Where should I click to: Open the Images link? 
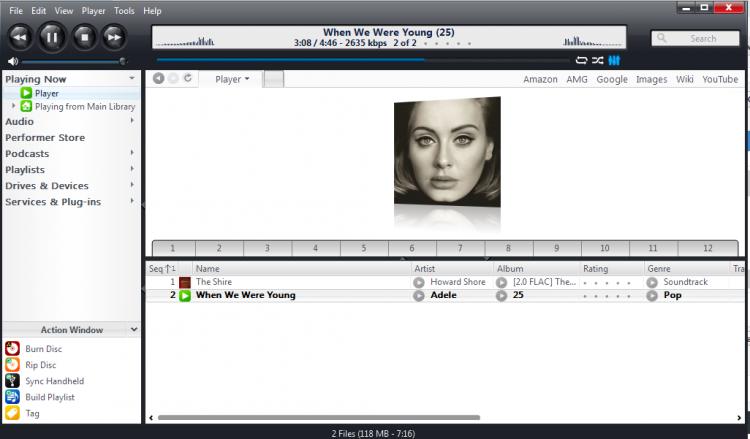[651, 79]
